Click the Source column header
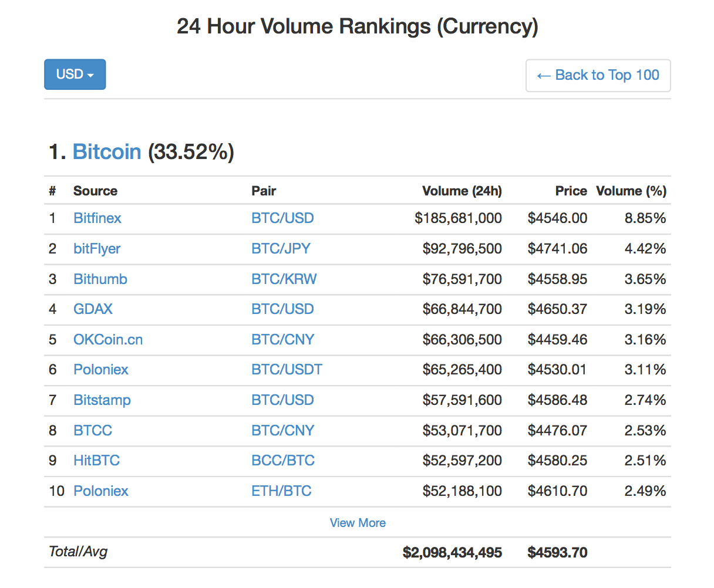Viewport: 714px width, 588px height. (x=95, y=191)
